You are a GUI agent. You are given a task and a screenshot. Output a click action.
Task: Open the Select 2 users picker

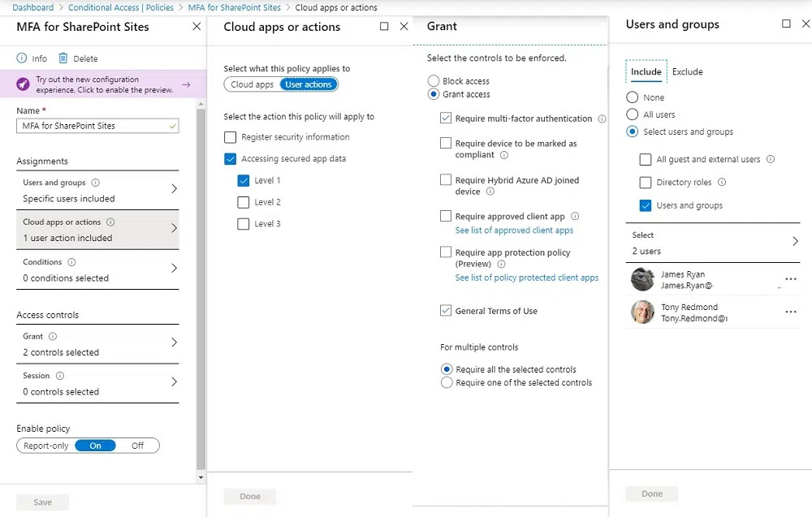(713, 243)
